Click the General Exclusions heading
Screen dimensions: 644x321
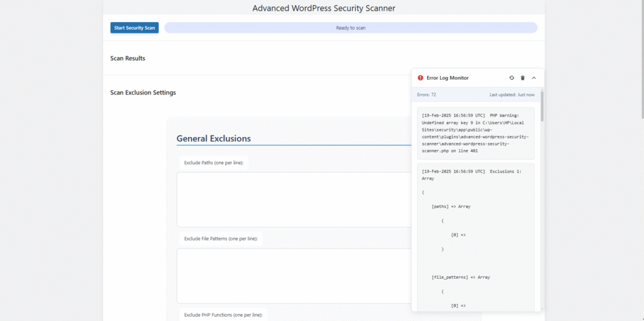[214, 138]
